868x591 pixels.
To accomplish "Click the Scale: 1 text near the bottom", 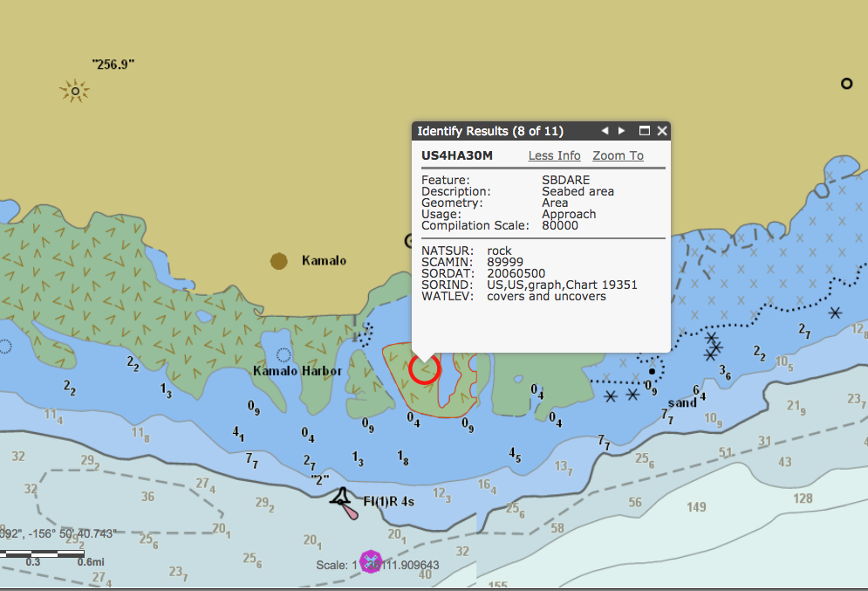I will click(x=334, y=565).
